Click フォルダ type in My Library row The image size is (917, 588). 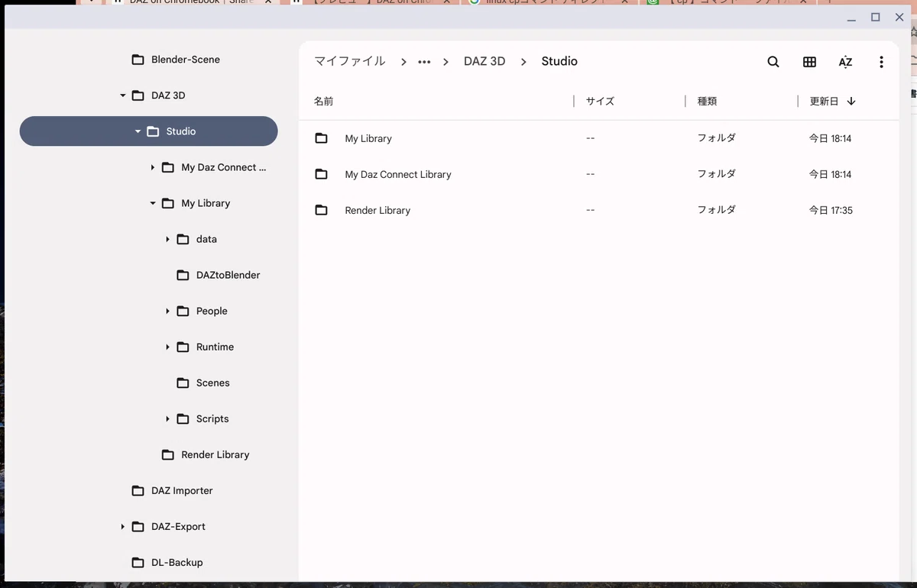coord(716,138)
